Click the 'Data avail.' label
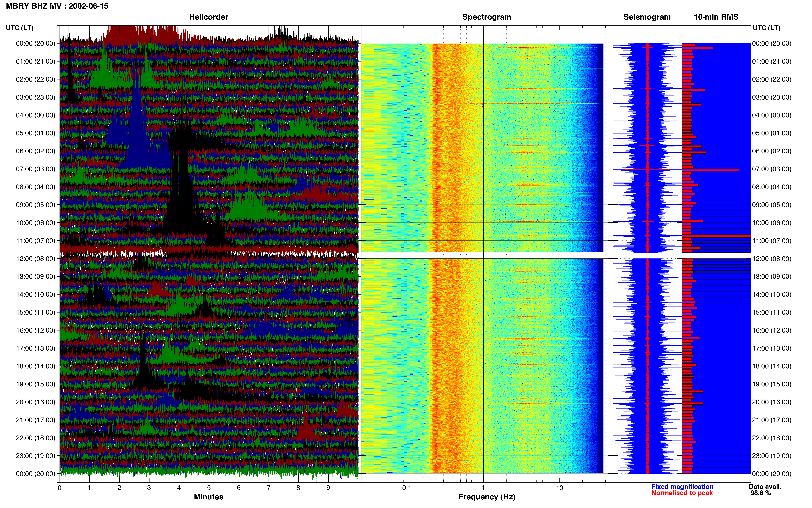812x508 pixels. tap(765, 487)
